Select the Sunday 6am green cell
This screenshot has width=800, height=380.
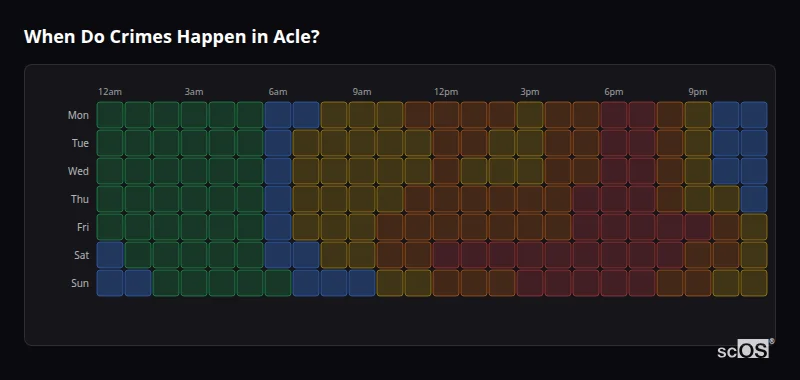tap(278, 283)
